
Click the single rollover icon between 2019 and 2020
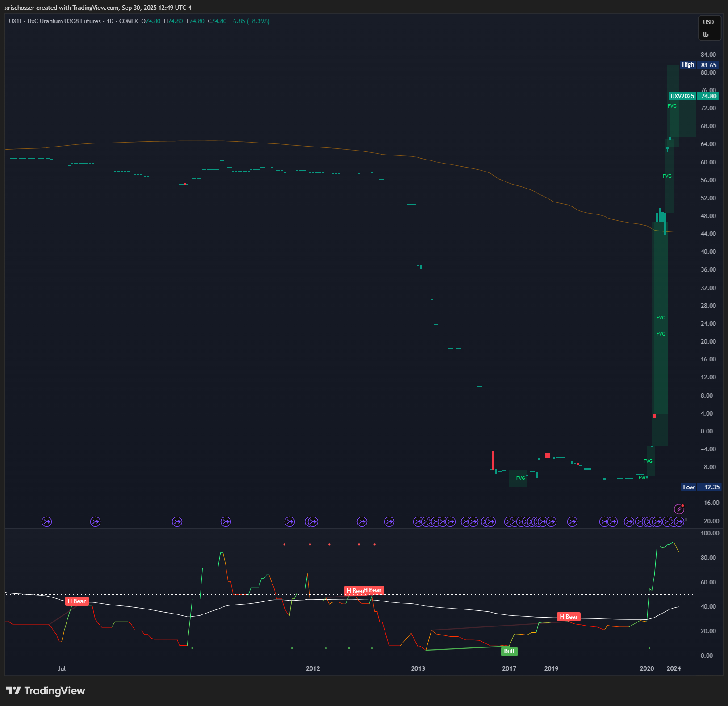tap(572, 521)
